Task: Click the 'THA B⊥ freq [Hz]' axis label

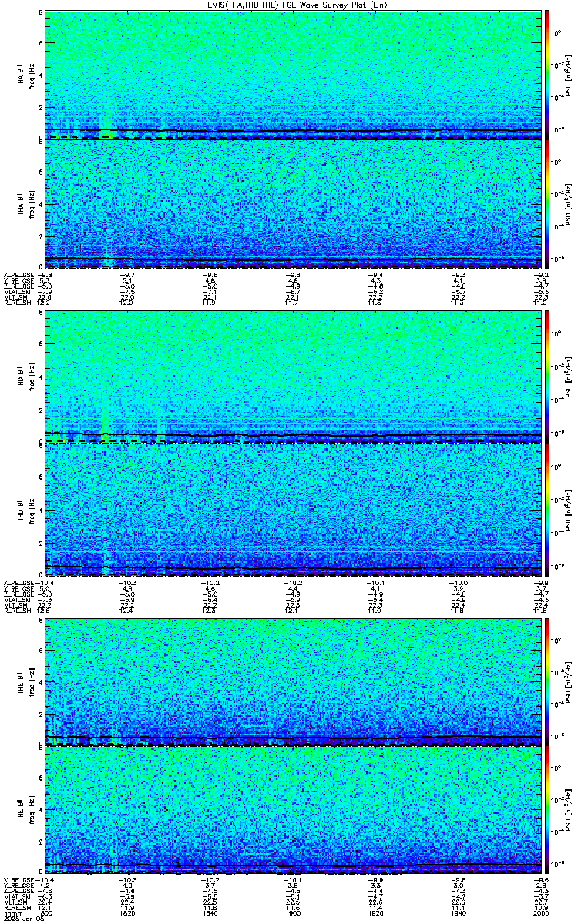Action: coord(26,77)
